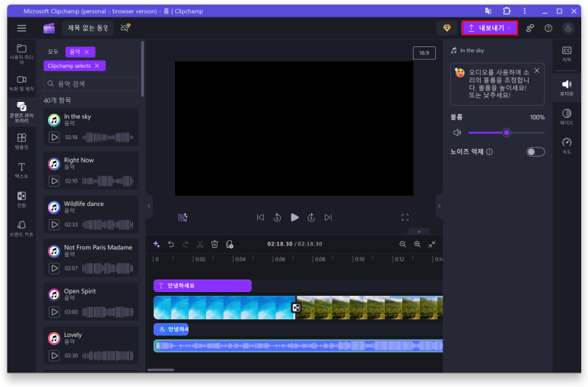The height and width of the screenshot is (387, 588).
Task: Preview the Not From Paris Madame track
Action: [x=54, y=268]
